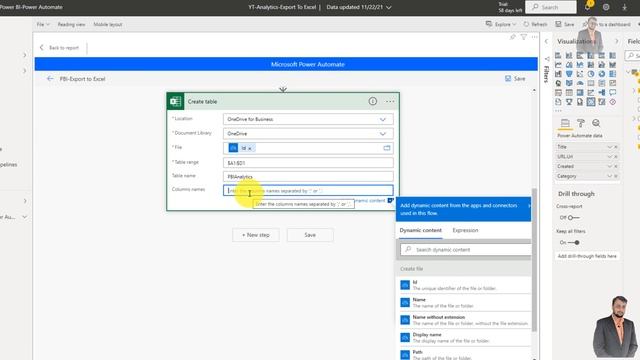640x360 pixels.
Task: Remove the Id token from File
Action: (x=250, y=149)
